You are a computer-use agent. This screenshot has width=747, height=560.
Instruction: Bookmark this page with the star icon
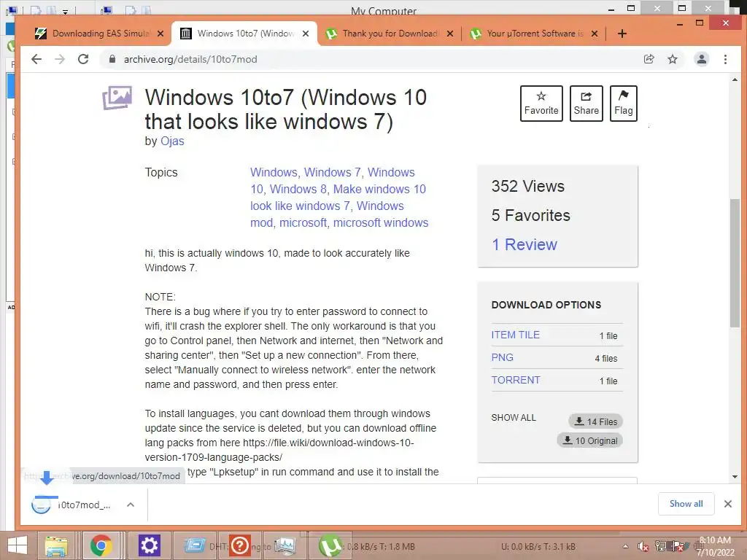[x=672, y=59]
